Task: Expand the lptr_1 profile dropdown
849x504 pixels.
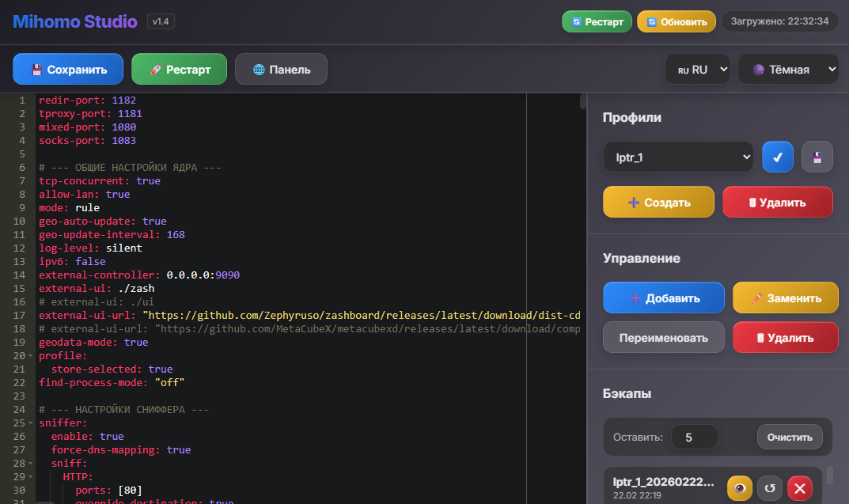Action: (x=677, y=157)
